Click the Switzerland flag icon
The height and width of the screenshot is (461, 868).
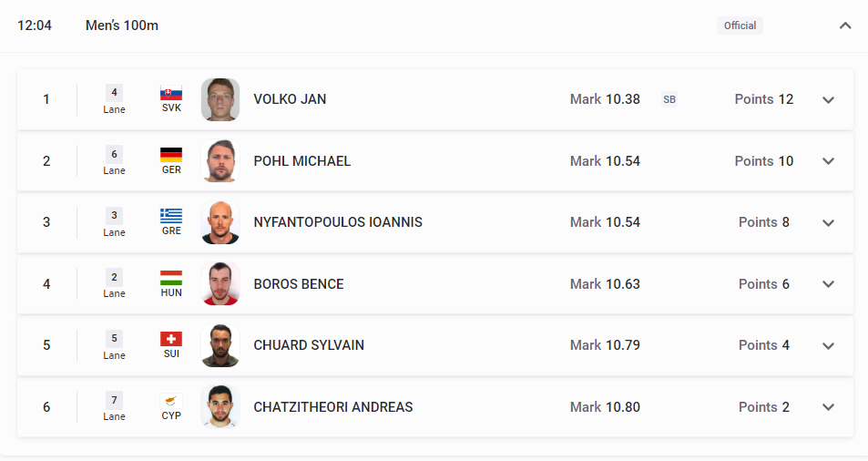[x=171, y=339]
